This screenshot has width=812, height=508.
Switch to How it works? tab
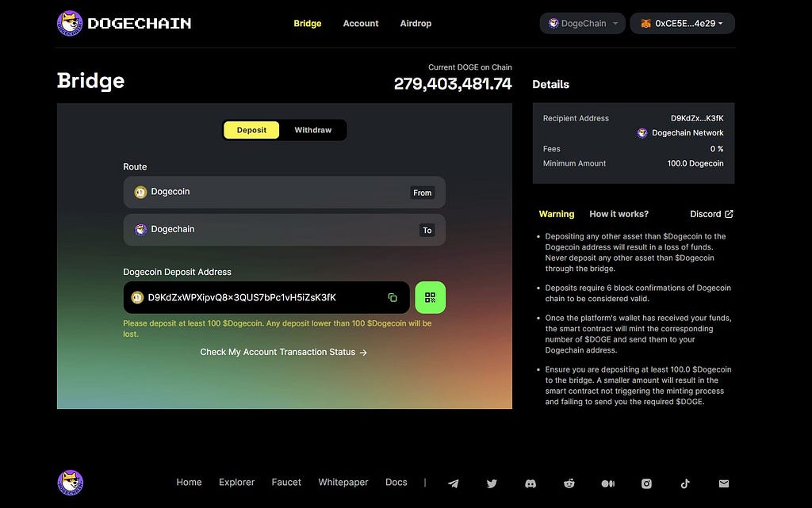click(619, 214)
